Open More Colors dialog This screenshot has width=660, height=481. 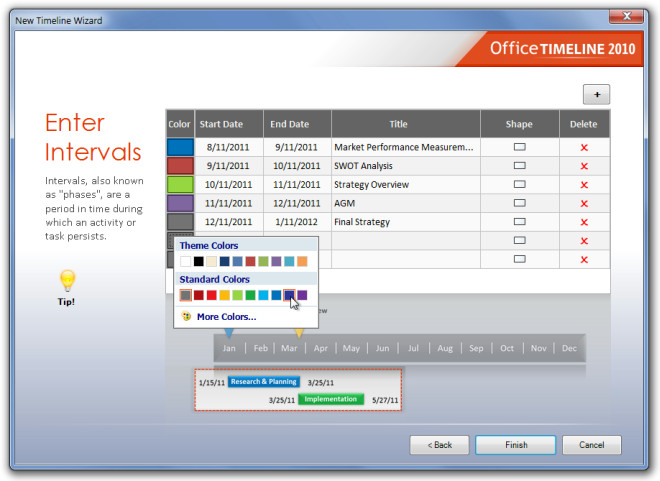[226, 317]
